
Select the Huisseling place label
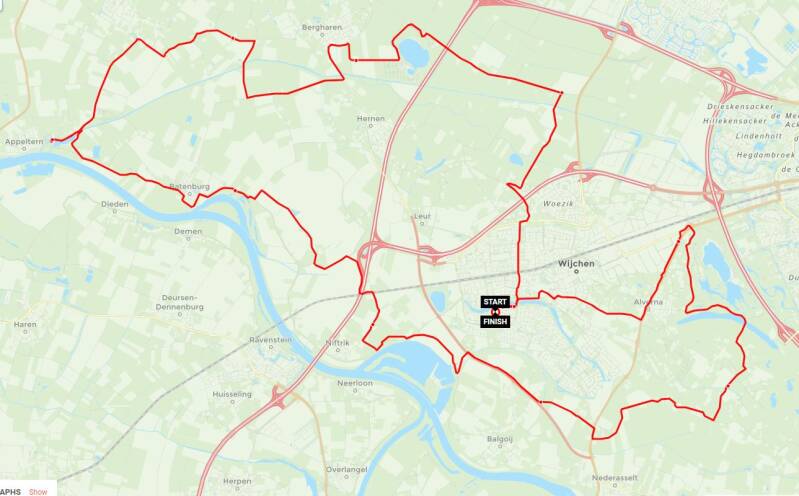232,394
